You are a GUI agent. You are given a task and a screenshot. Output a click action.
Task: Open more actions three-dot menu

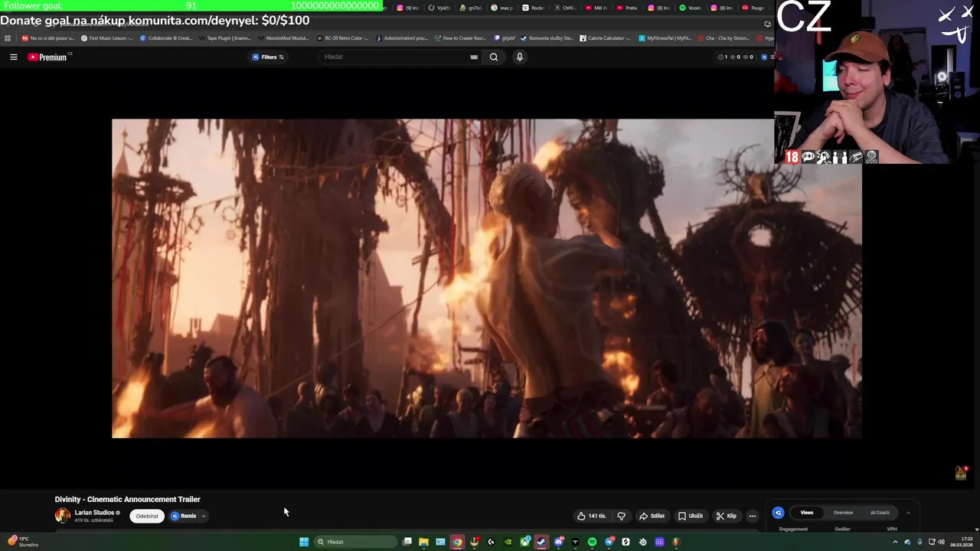pos(752,516)
